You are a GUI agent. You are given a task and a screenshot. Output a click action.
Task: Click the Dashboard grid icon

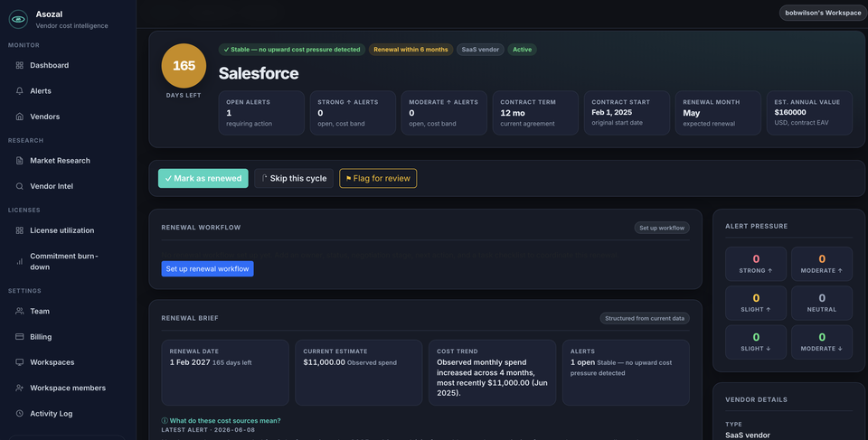[19, 65]
